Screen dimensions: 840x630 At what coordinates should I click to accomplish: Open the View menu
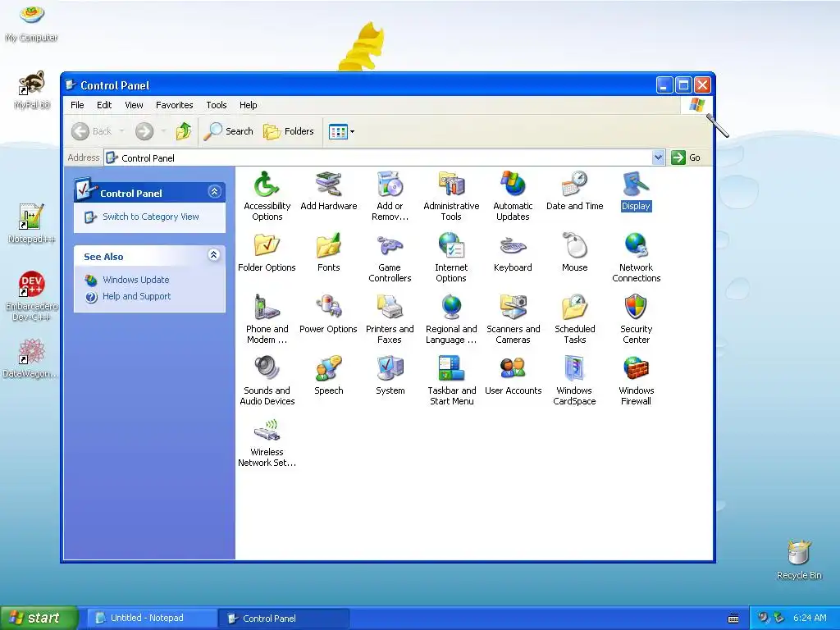point(134,105)
